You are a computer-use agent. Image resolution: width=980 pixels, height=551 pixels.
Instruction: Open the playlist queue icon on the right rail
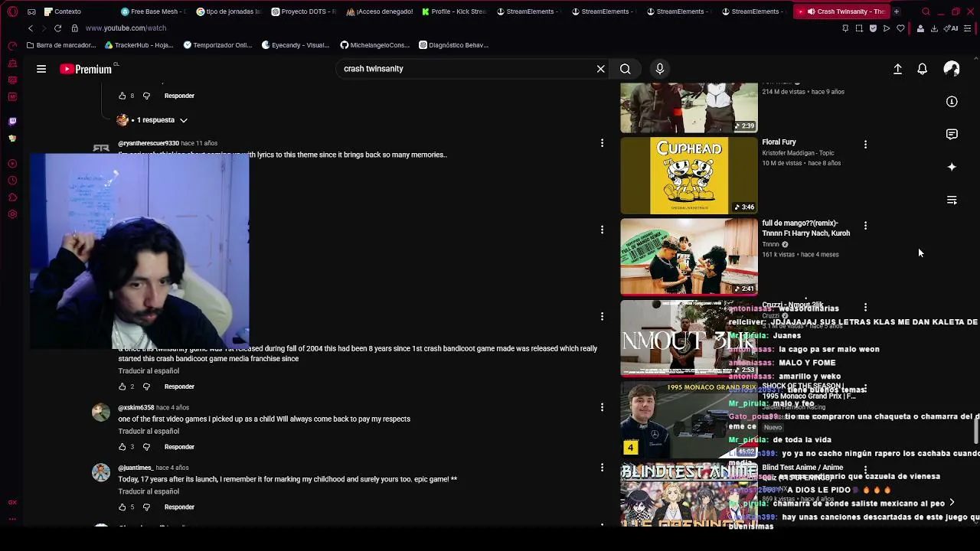[x=952, y=200]
